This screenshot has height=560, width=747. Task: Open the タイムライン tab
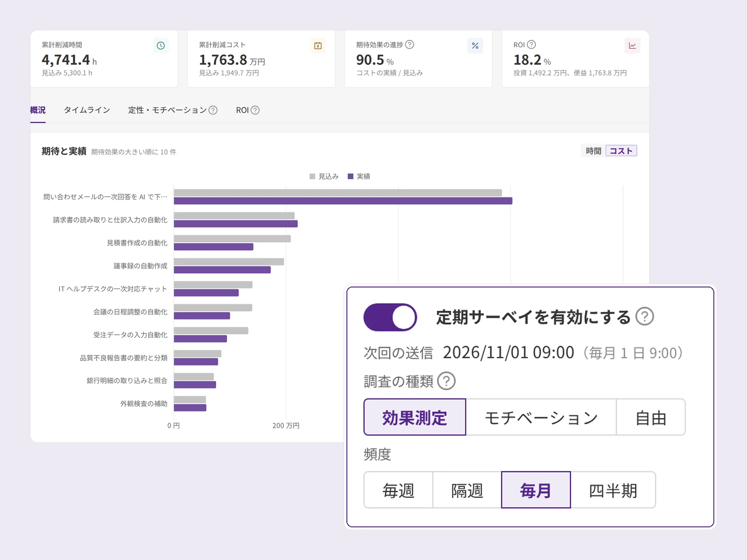(87, 110)
